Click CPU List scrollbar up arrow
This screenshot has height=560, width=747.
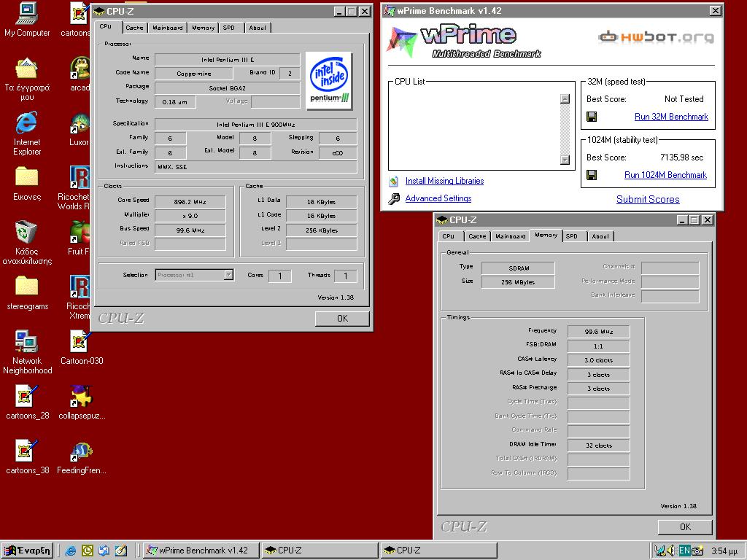tap(565, 98)
